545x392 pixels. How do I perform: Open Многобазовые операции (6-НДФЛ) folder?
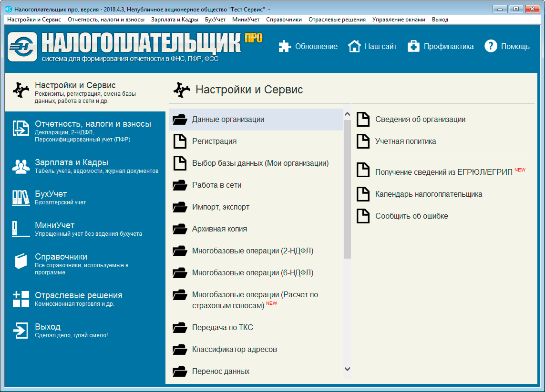[x=252, y=273]
